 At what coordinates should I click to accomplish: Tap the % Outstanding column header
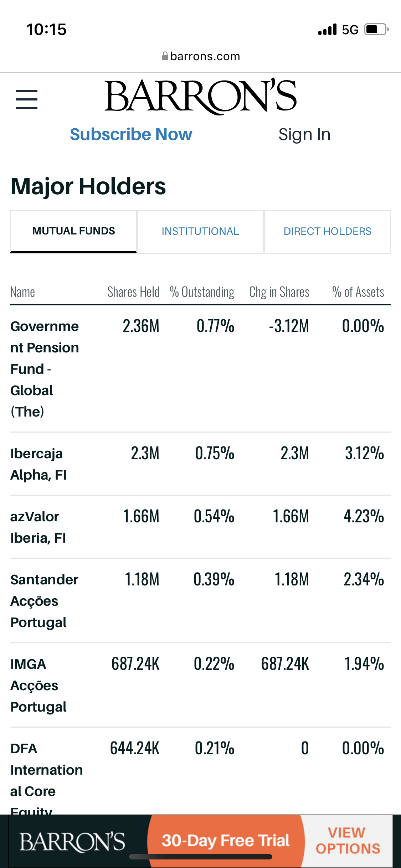tap(202, 292)
